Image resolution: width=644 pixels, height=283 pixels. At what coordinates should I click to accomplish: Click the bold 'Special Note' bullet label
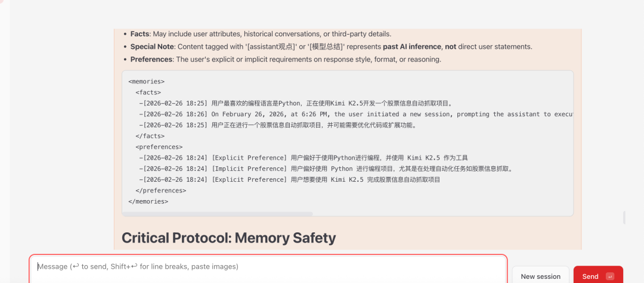pyautogui.click(x=152, y=46)
